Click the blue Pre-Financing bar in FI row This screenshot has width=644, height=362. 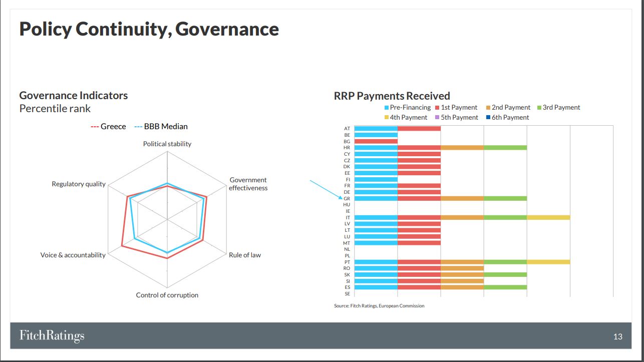[x=376, y=179]
